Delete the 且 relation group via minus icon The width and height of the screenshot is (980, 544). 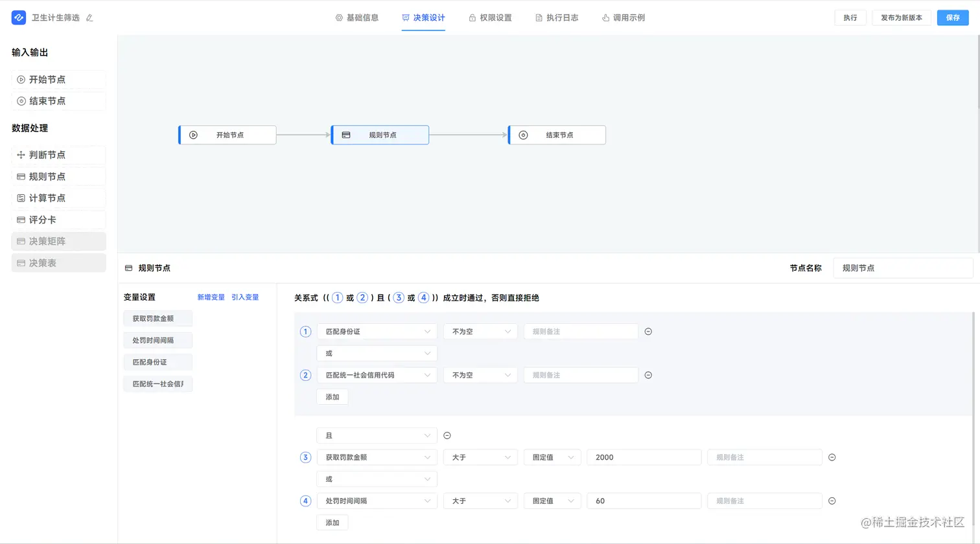(447, 435)
